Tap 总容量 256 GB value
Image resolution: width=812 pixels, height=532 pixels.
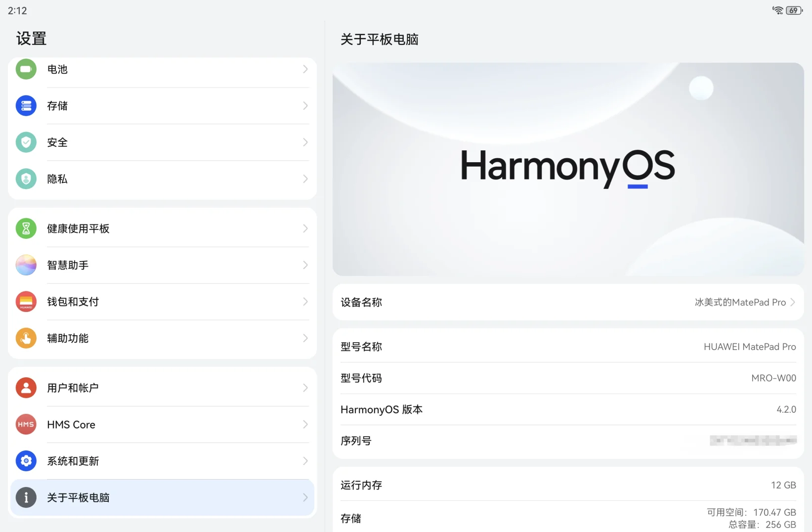click(x=763, y=525)
